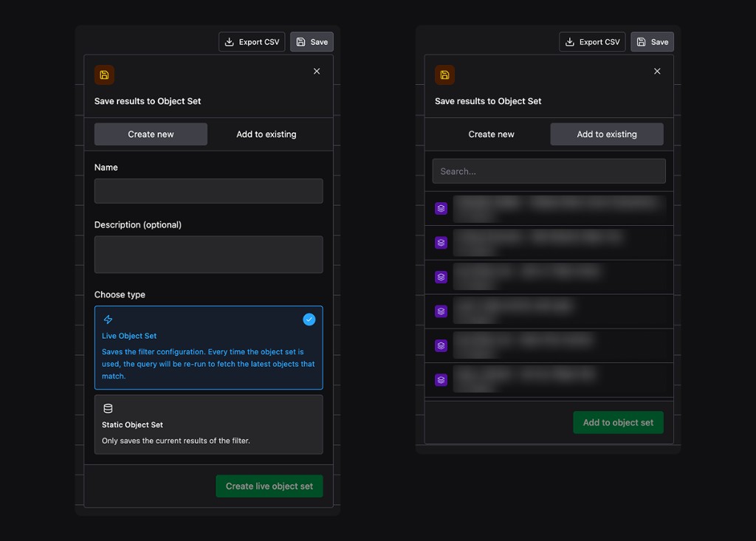Click 'Only saves the current results' description
This screenshot has width=756, height=541.
point(176,441)
